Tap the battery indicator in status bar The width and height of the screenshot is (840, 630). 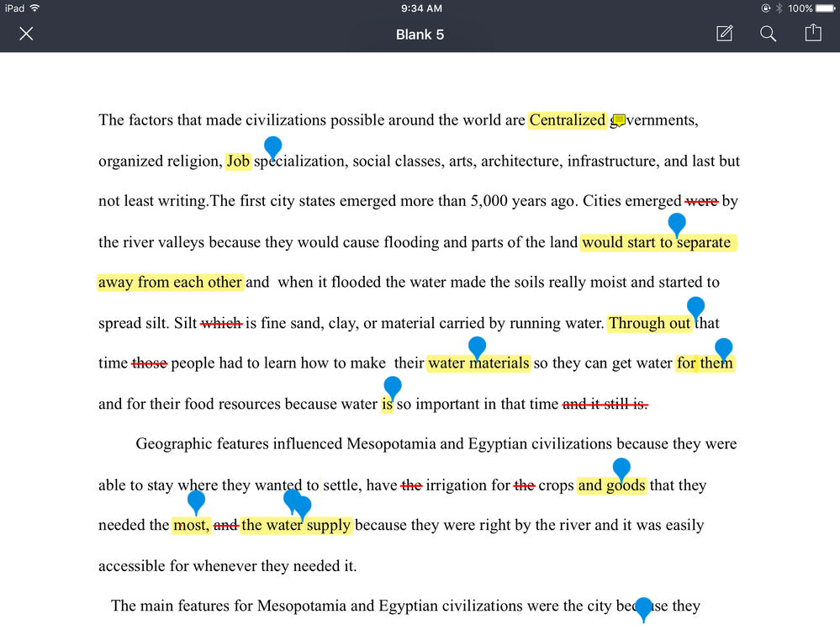pyautogui.click(x=825, y=8)
